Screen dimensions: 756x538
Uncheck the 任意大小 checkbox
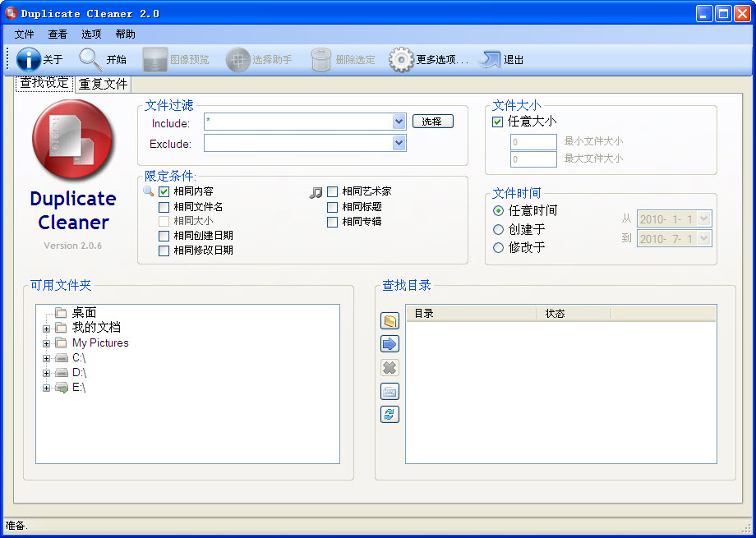(x=498, y=122)
